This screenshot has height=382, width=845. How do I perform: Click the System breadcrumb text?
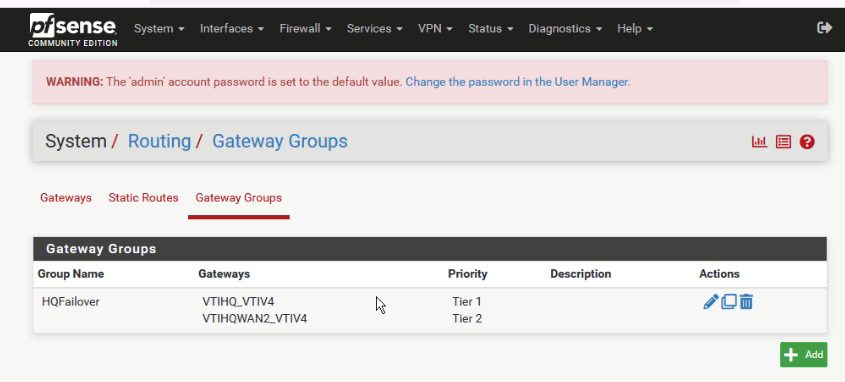(75, 141)
